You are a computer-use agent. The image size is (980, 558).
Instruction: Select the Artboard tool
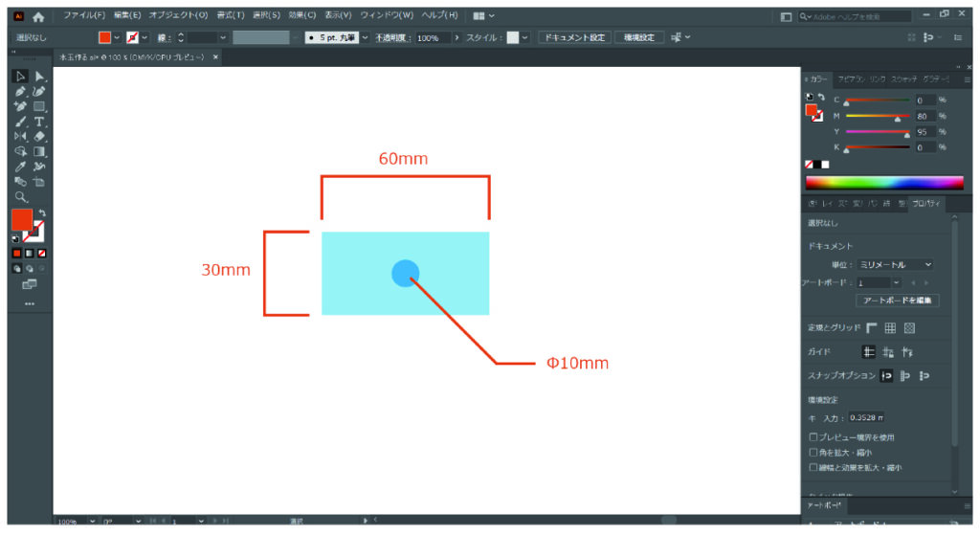tap(39, 182)
